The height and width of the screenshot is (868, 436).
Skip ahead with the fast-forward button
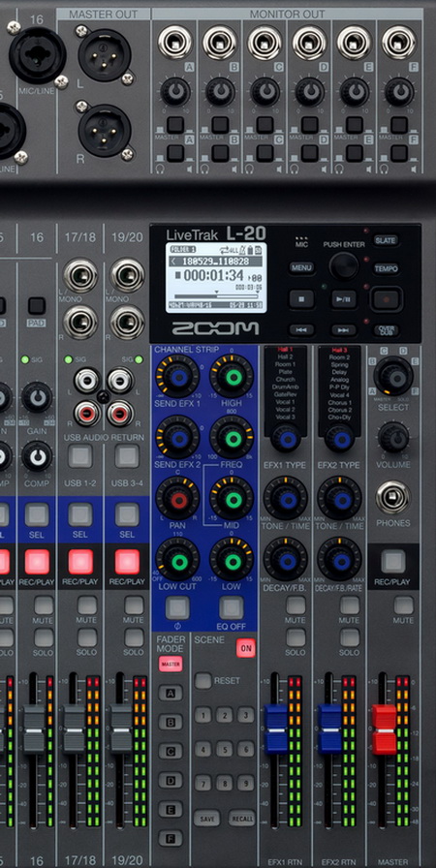click(344, 330)
